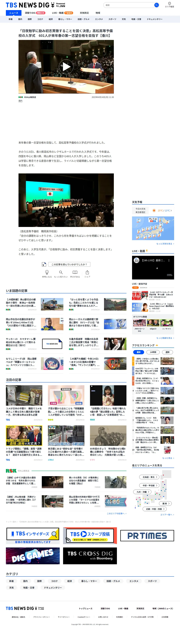Open the ドキュメンタリー submenu item

tap(154, 19)
